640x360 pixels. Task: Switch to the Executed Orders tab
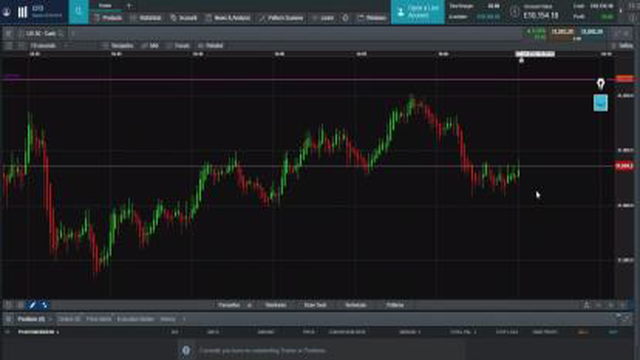136,319
